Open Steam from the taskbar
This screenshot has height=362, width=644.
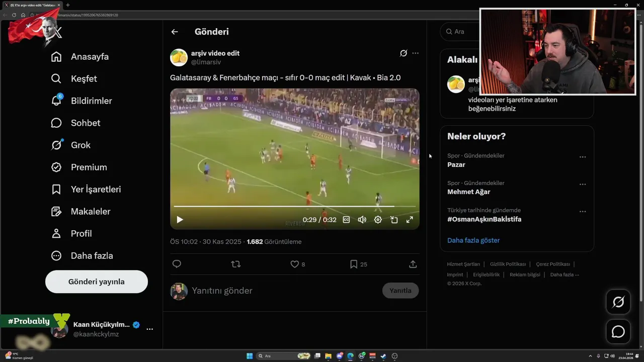tap(383, 356)
